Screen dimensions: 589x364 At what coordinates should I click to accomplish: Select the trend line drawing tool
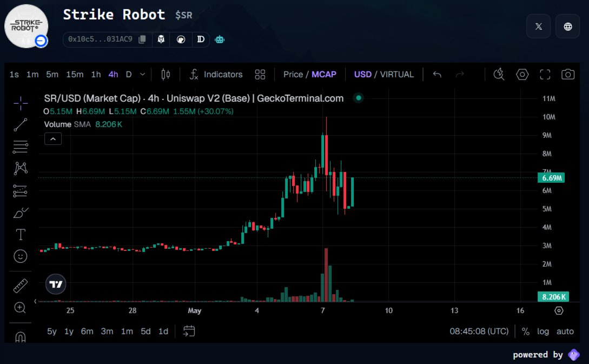pyautogui.click(x=21, y=125)
